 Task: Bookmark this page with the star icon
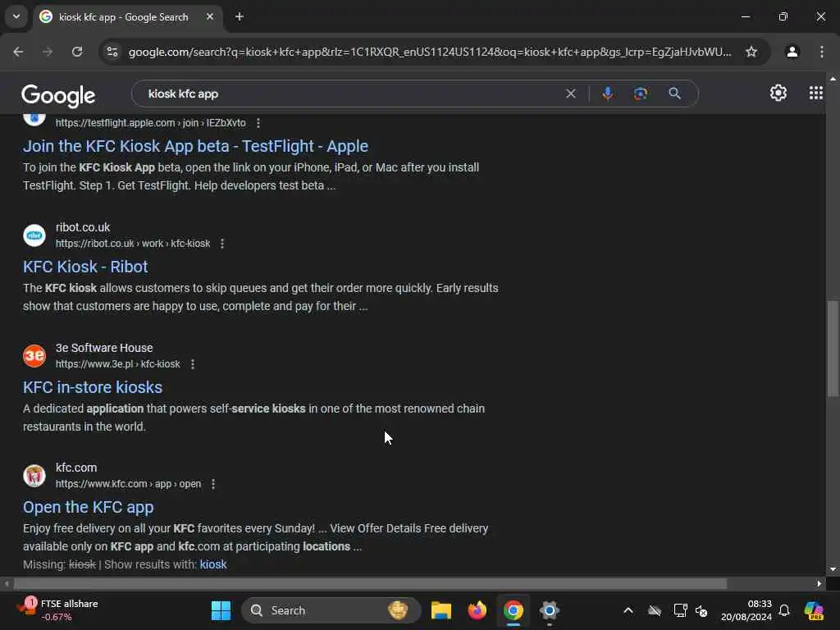tap(751, 52)
